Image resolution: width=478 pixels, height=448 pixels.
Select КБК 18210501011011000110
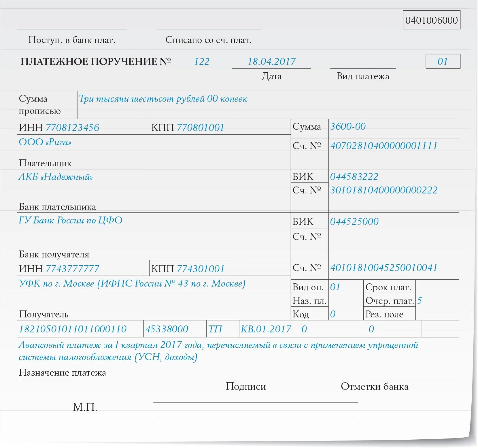tap(73, 329)
